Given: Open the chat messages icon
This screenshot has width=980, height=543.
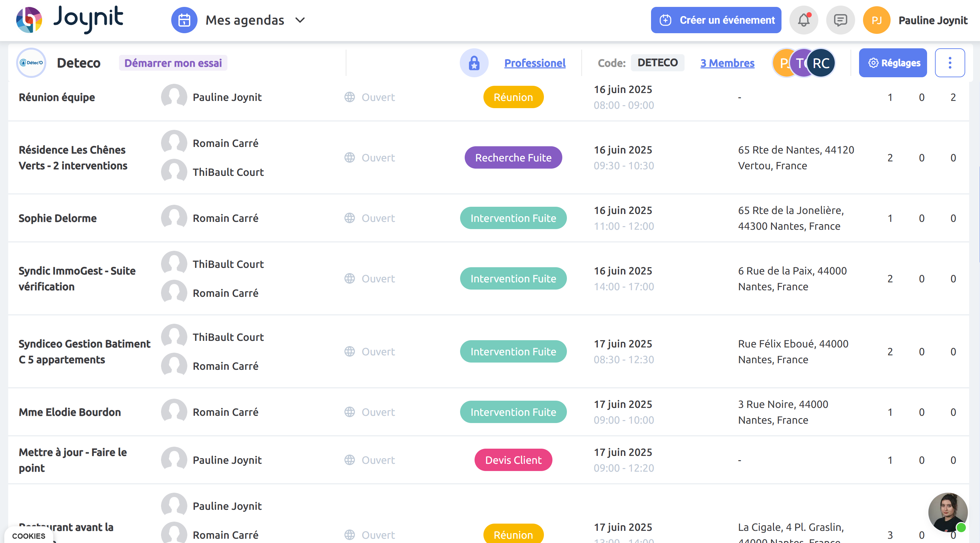Looking at the screenshot, I should (840, 20).
